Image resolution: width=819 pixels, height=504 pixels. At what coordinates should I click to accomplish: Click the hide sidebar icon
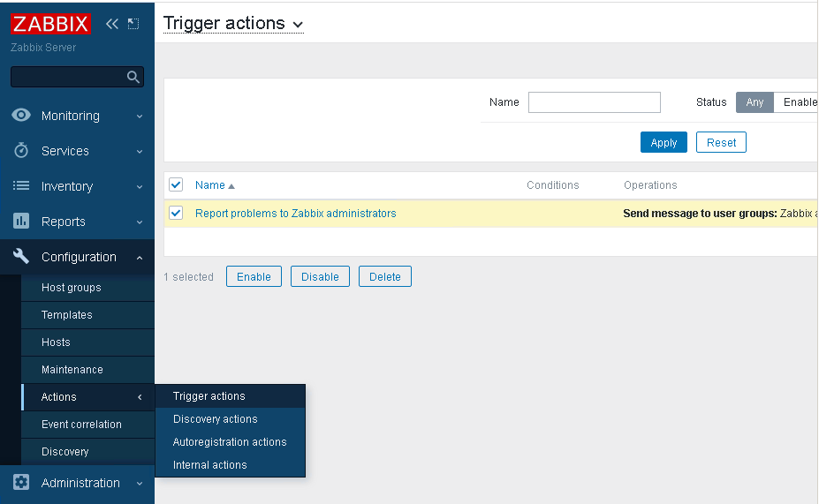point(133,24)
